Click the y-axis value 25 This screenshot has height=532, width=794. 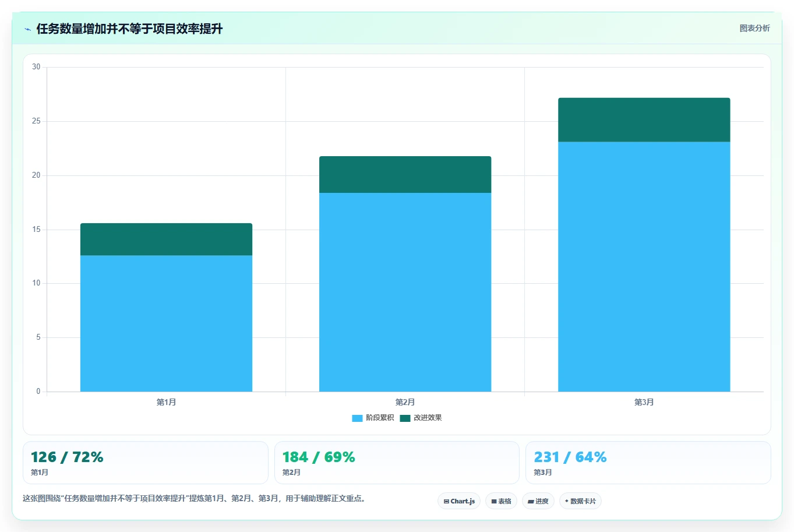point(36,121)
